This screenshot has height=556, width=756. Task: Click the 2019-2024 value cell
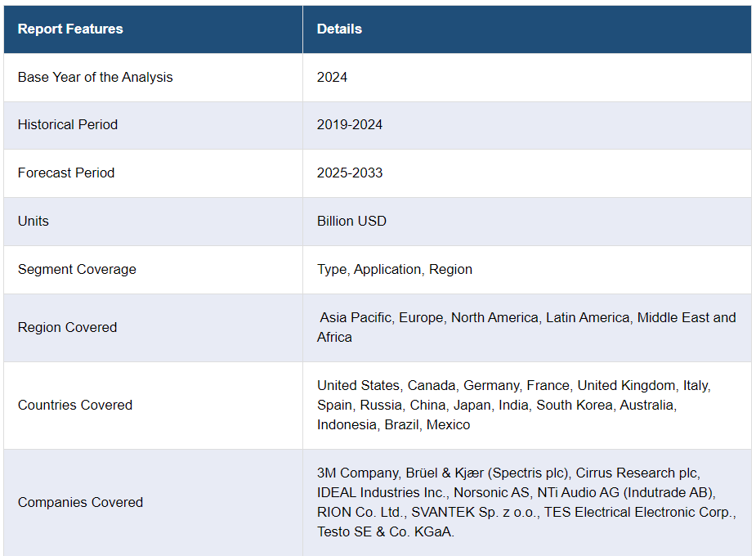tap(350, 124)
